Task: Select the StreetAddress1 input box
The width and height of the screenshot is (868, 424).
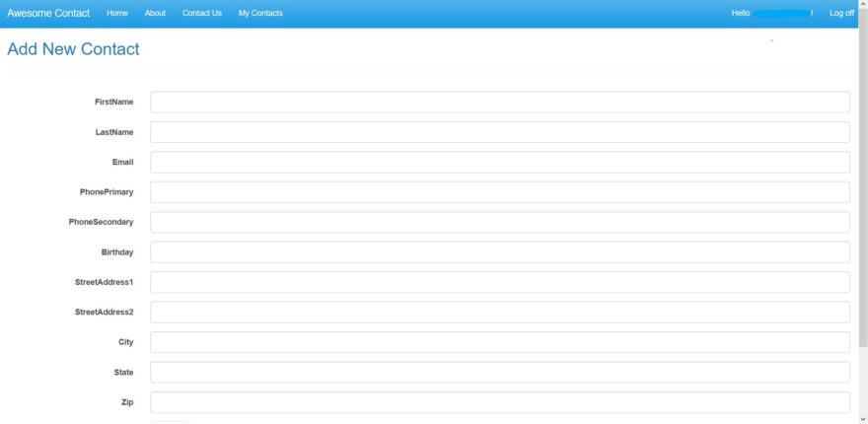Action: pyautogui.click(x=499, y=283)
